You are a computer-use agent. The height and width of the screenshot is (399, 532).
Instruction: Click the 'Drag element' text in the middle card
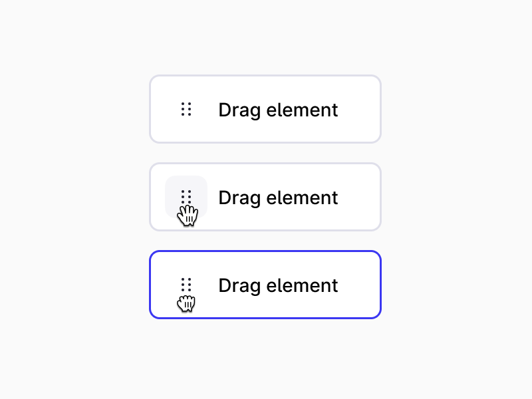278,197
